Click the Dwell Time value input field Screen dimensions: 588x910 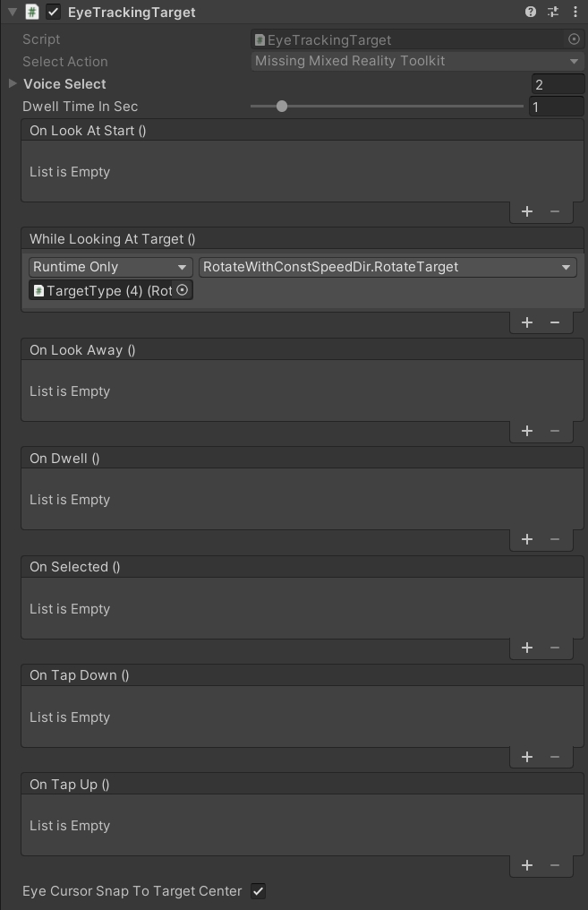click(557, 107)
